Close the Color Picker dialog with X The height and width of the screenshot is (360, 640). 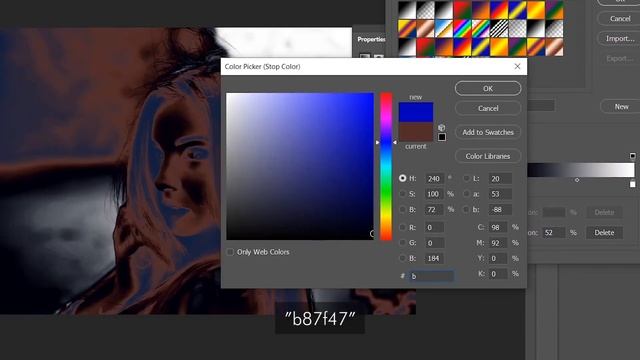tap(517, 66)
